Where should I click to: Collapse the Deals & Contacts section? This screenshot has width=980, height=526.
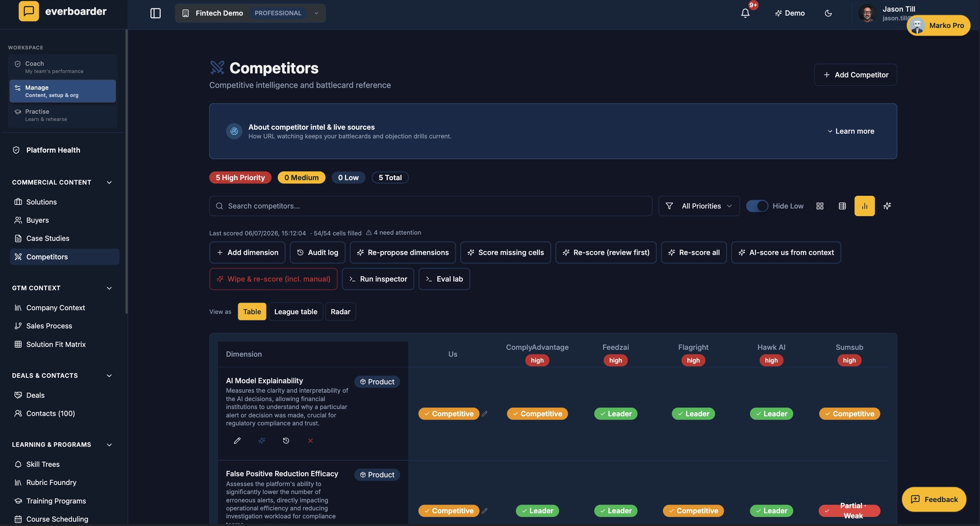coord(109,376)
